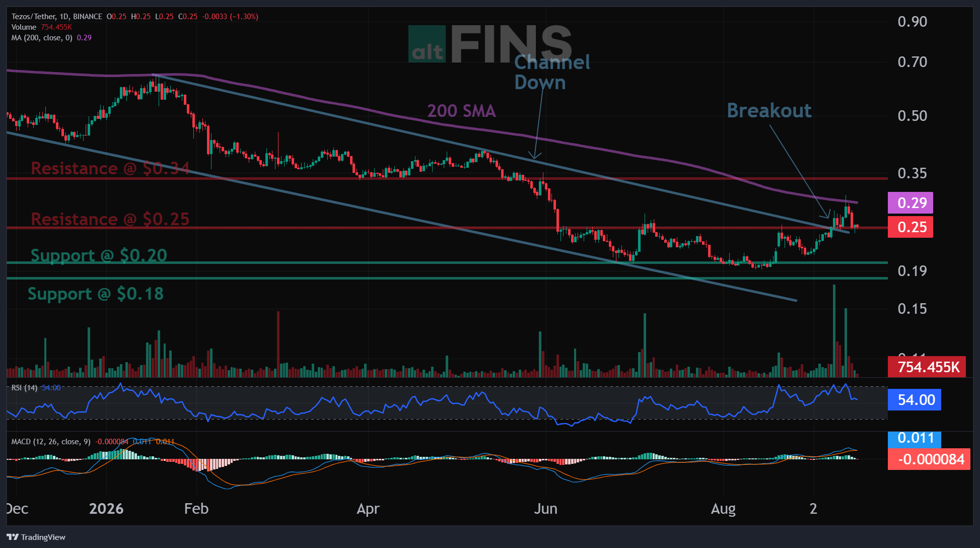Click the 754.455K value beside Volume legend
The width and height of the screenshot is (980, 548).
(x=56, y=27)
